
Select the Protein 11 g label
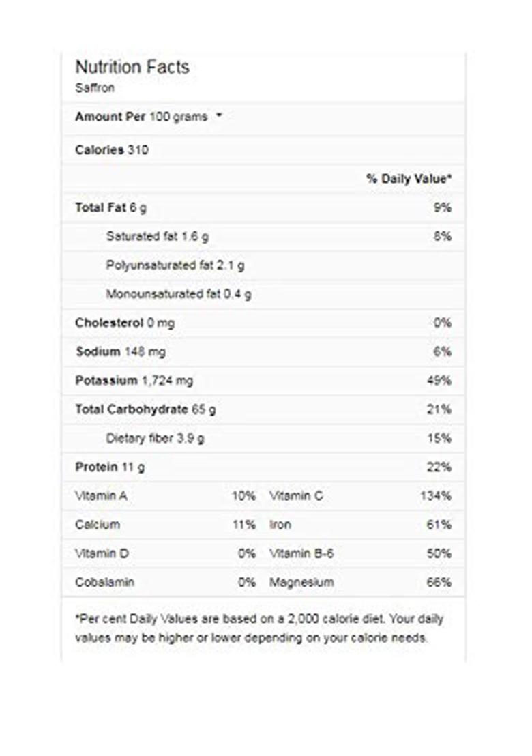pos(110,467)
